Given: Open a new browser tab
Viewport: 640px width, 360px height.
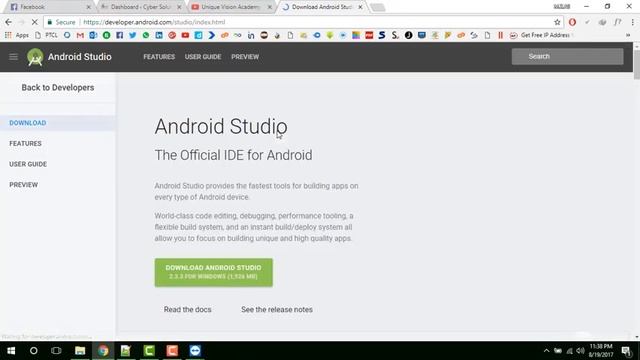Looking at the screenshot, I should 378,7.
